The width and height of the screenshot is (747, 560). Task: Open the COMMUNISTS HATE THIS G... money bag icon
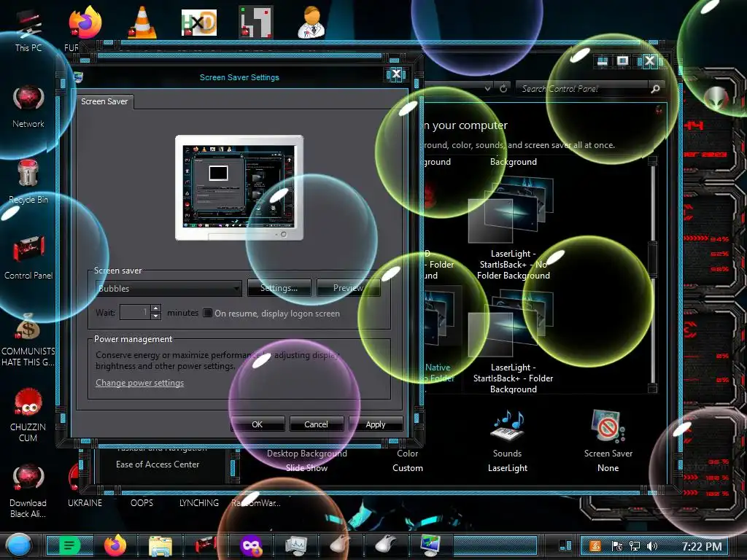tap(28, 340)
